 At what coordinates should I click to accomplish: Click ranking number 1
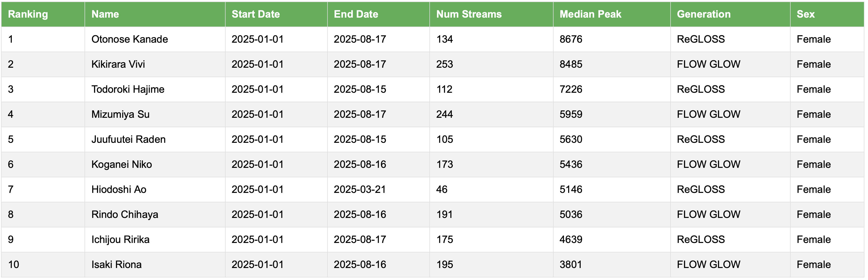tap(11, 39)
